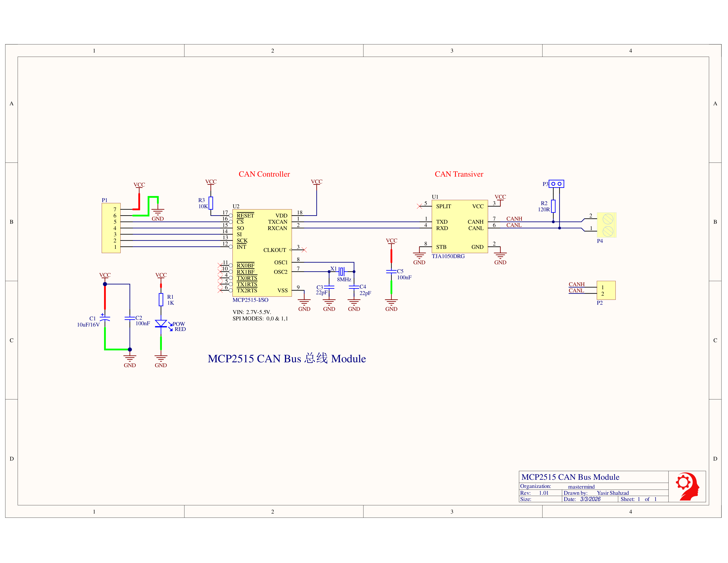
Task: Select the date 3/3/2026 in the title block
Action: tap(590, 499)
